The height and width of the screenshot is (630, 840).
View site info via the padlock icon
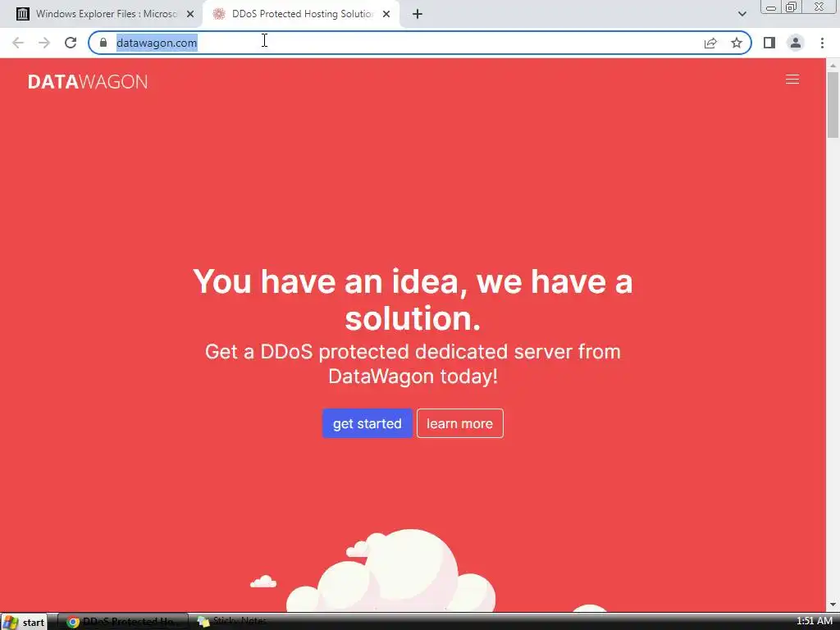point(103,43)
